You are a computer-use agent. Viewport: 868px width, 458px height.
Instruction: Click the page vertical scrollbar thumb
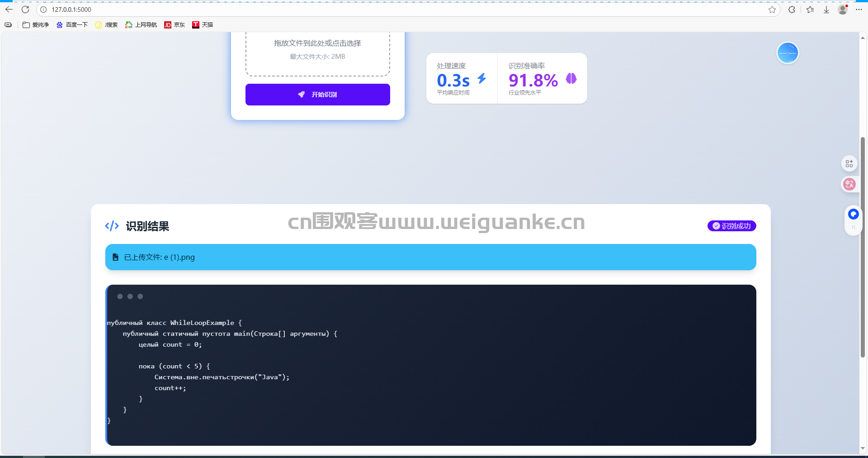[863, 247]
